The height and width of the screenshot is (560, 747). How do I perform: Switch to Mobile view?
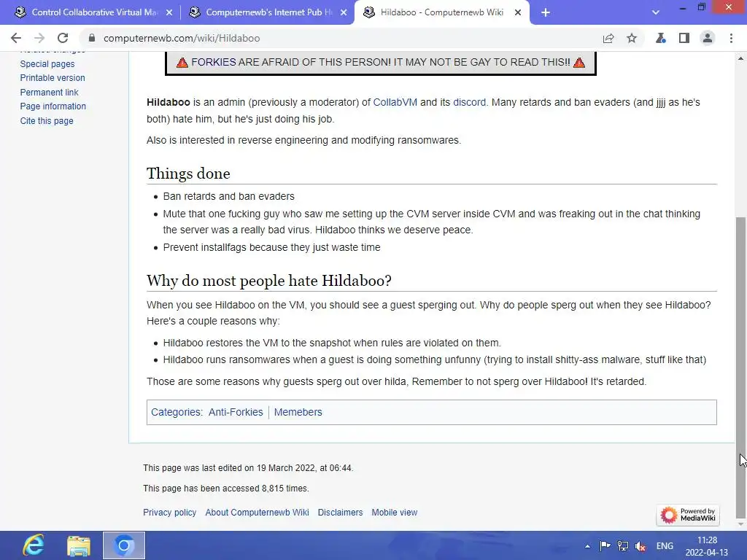(395, 513)
